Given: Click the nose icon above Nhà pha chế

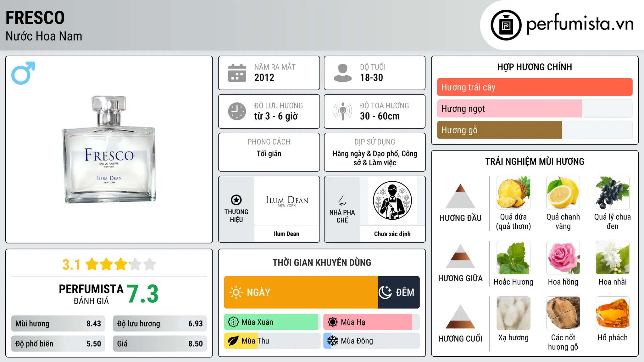Looking at the screenshot, I should pyautogui.click(x=342, y=200).
